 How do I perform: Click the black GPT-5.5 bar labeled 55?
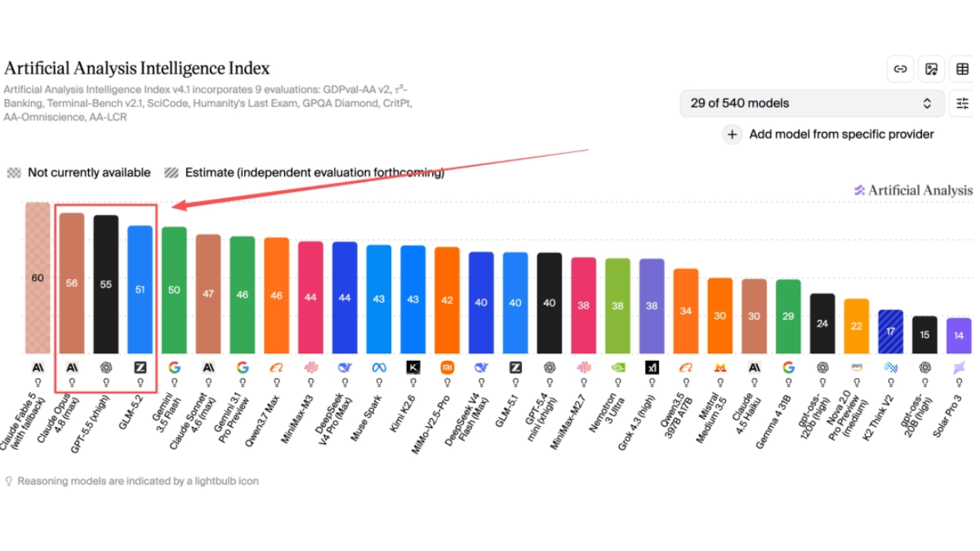coord(106,285)
